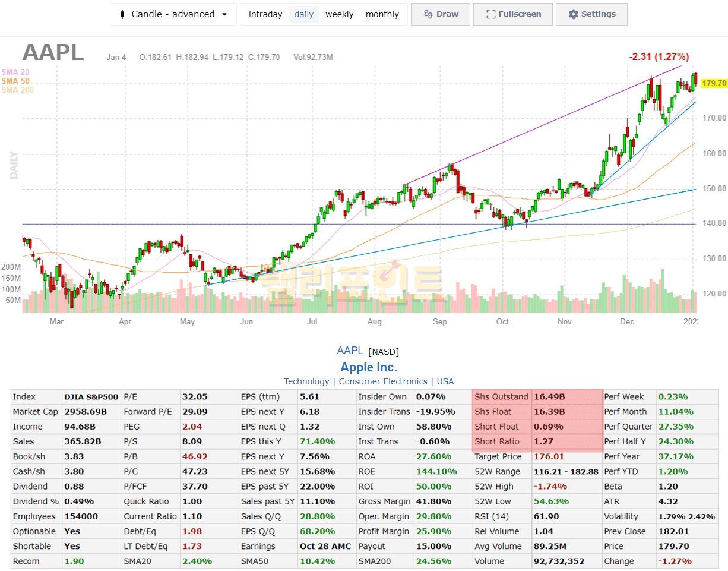Click the yellow 179.70 price label
Image resolution: width=728 pixels, height=571 pixels.
pos(714,84)
